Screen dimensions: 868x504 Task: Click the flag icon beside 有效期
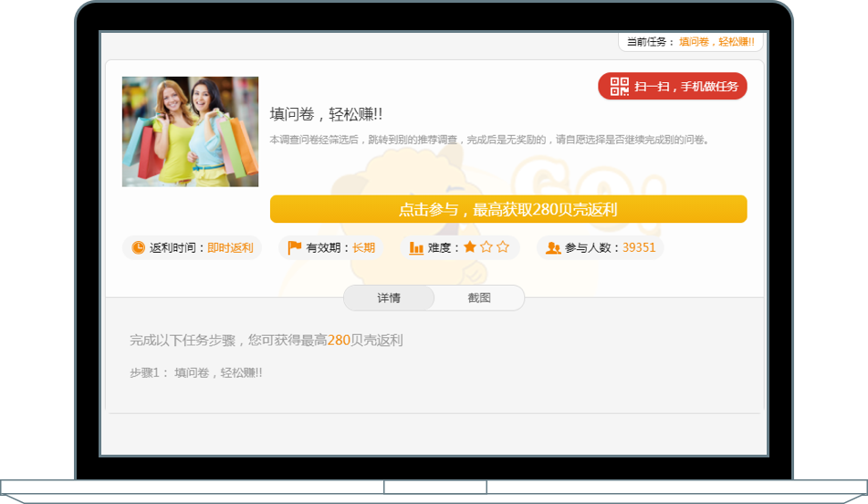click(x=295, y=247)
